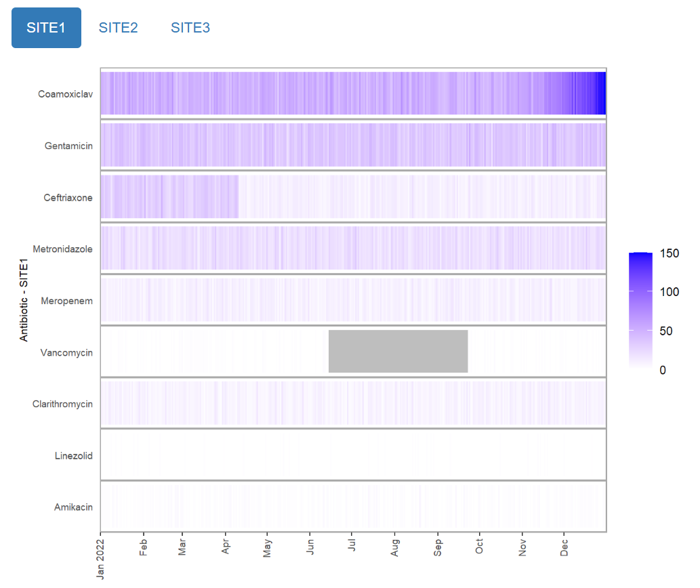Click the Clarithromycin heatmap row
Screen dimensions: 700x588
352,402
